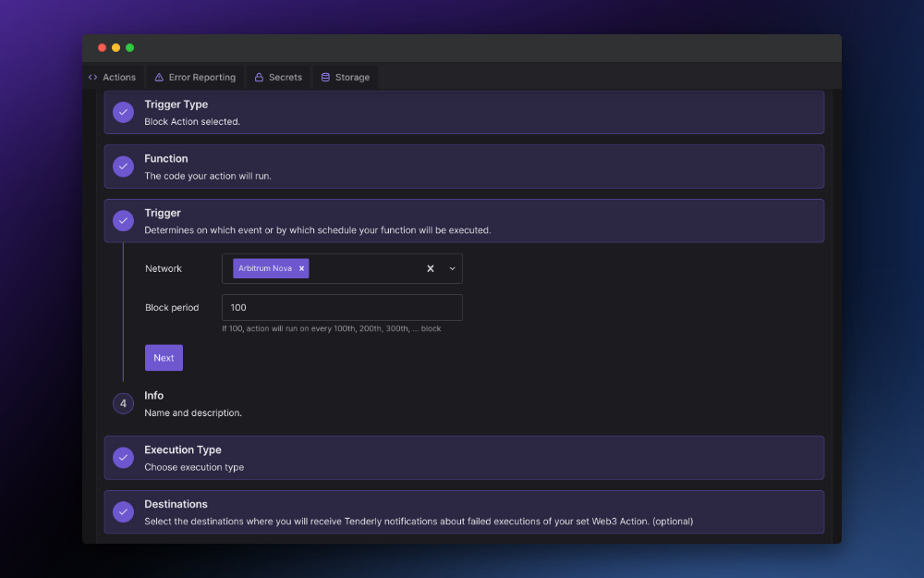Clear all selected networks with the X

click(430, 268)
